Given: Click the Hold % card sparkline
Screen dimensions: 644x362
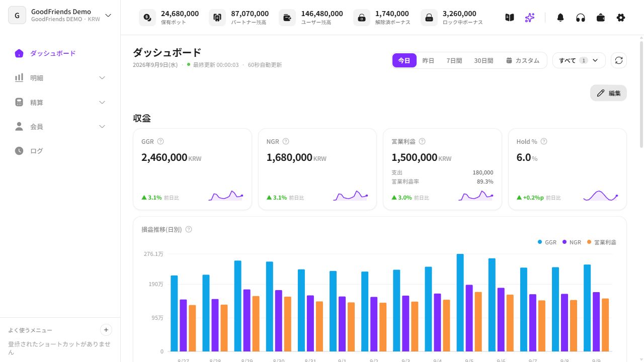Looking at the screenshot, I should click(x=601, y=196).
